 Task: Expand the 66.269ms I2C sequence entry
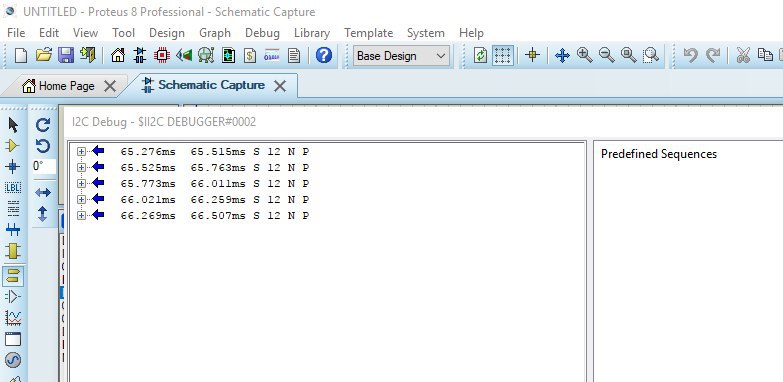[81, 215]
